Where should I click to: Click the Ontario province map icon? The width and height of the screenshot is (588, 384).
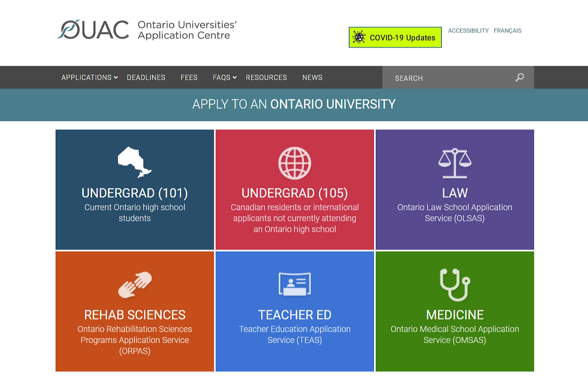tap(135, 162)
